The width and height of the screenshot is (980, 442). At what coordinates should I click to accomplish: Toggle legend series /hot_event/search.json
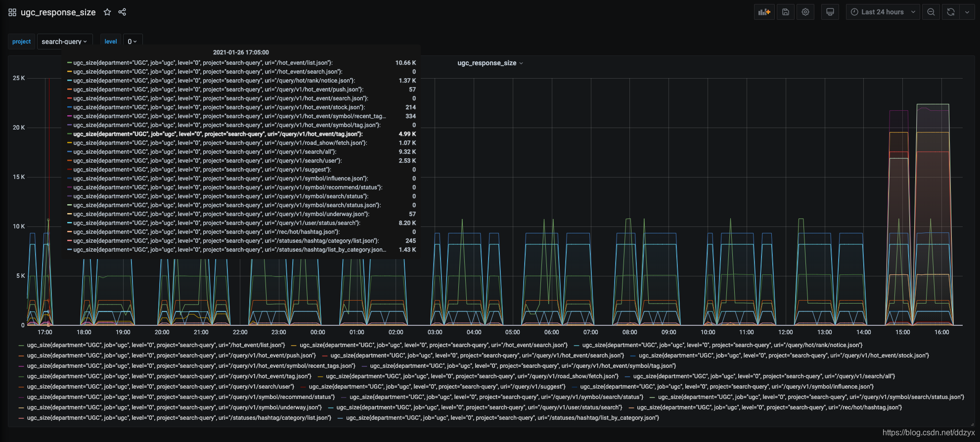pyautogui.click(x=434, y=345)
